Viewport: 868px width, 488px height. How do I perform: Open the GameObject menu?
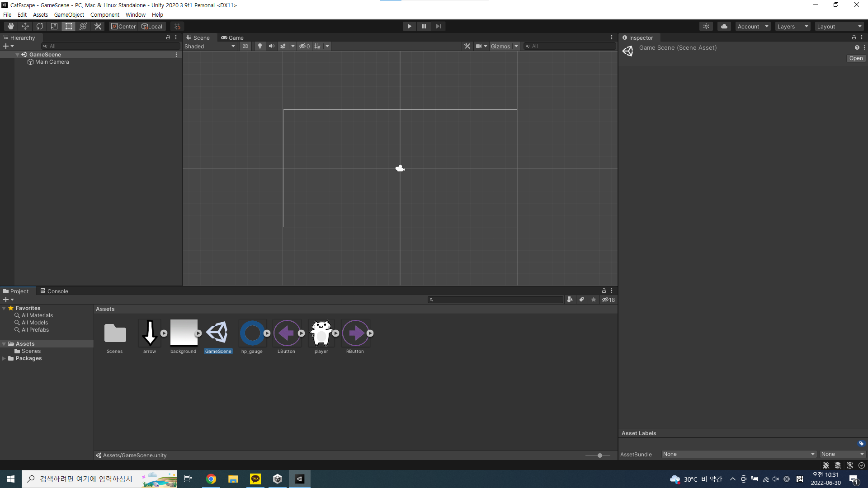(69, 14)
